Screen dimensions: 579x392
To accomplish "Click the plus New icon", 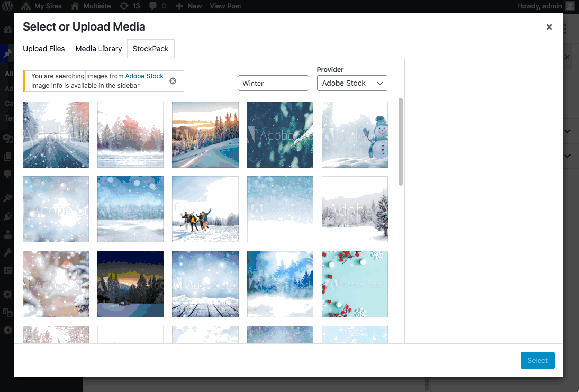I will click(x=179, y=6).
